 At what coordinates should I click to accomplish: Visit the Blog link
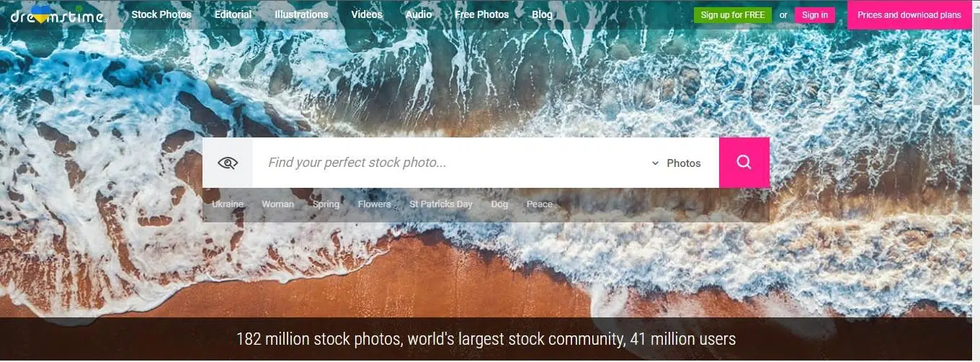pos(542,14)
